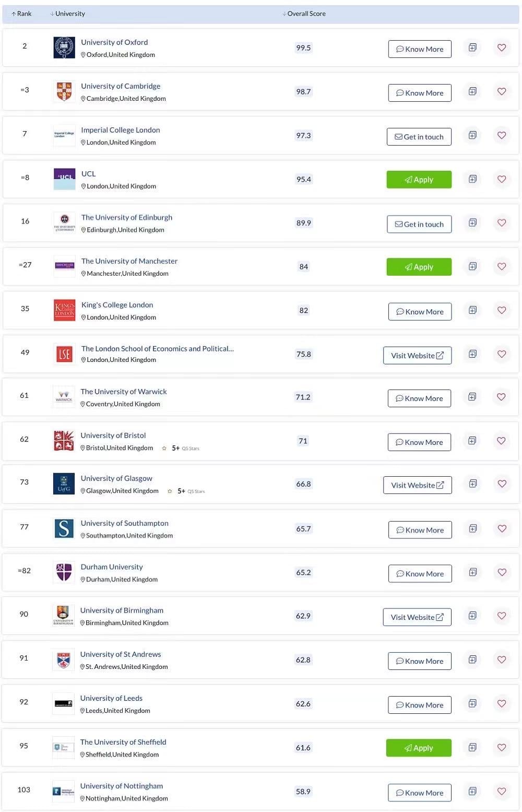Add Durham University to compare list
This screenshot has height=812, width=522.
(472, 572)
